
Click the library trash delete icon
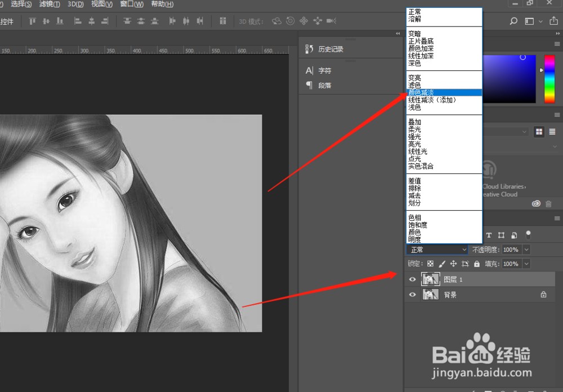(x=548, y=204)
